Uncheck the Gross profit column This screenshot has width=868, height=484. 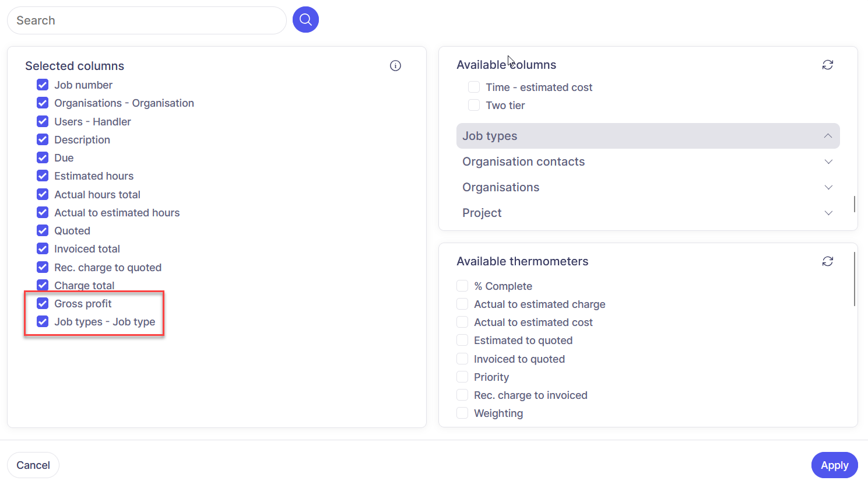point(43,304)
